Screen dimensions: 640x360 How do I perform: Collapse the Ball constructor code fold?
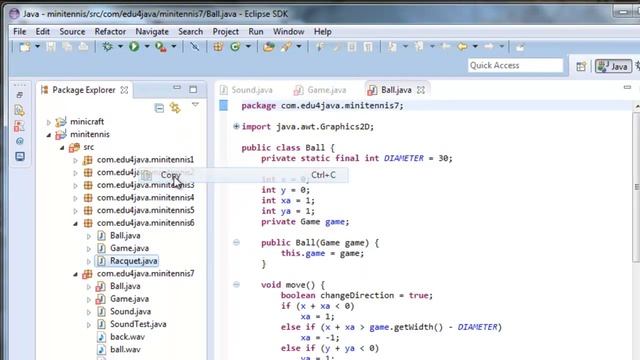pos(236,242)
